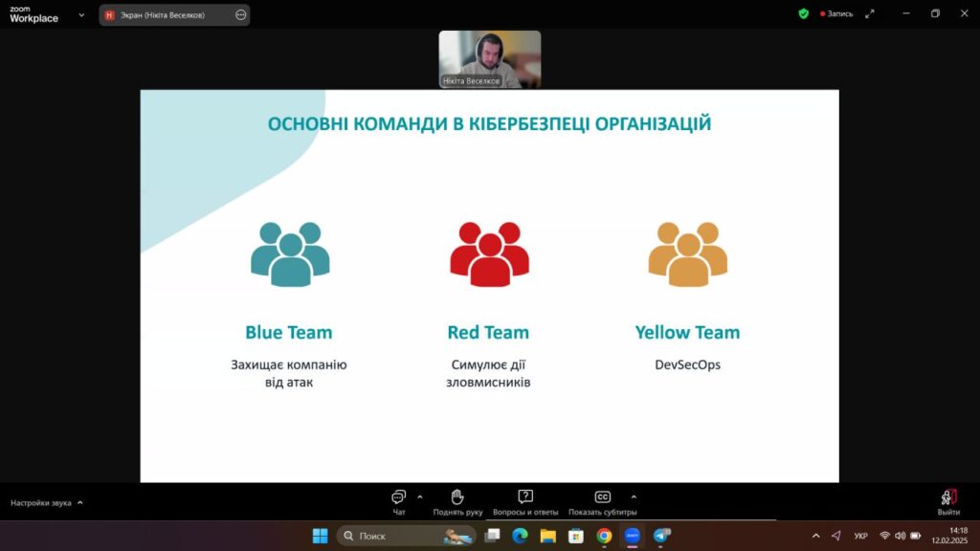
Task: Click the green security shield icon
Action: (x=804, y=13)
